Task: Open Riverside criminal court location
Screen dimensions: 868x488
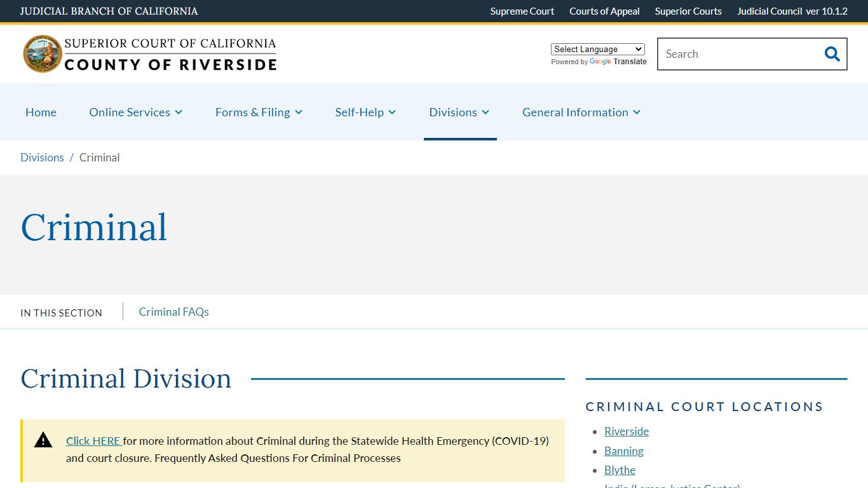Action: (627, 431)
